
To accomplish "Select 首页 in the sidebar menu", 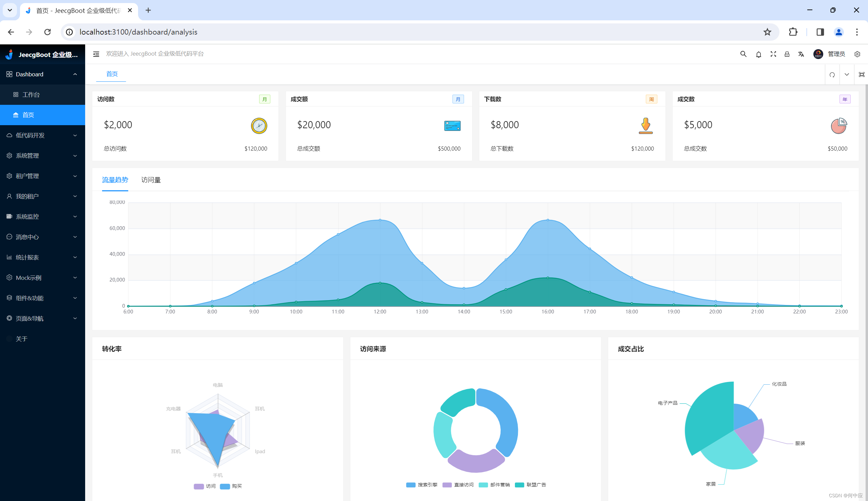I will [42, 115].
